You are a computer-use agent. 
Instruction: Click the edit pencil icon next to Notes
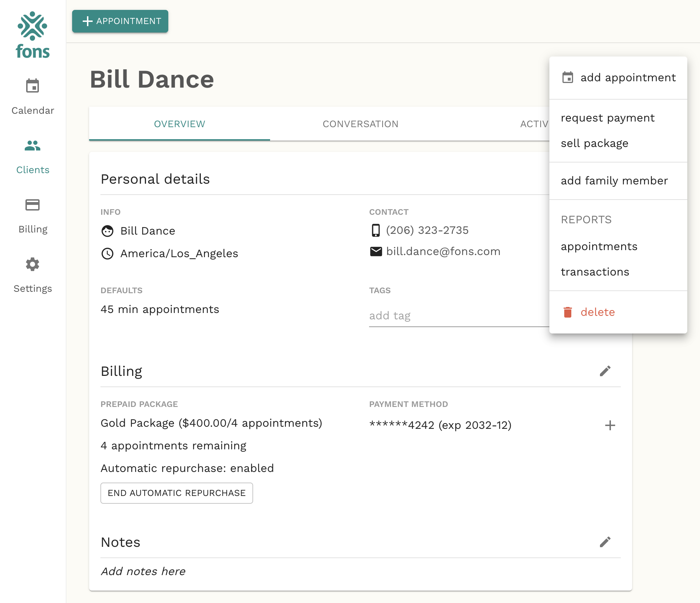pos(606,542)
